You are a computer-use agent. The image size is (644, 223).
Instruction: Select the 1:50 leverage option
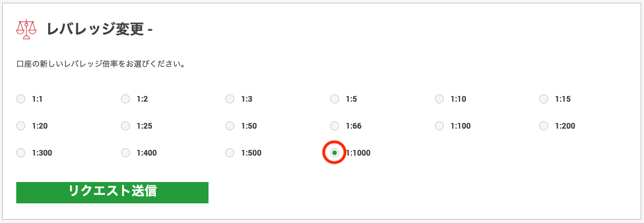coord(230,126)
